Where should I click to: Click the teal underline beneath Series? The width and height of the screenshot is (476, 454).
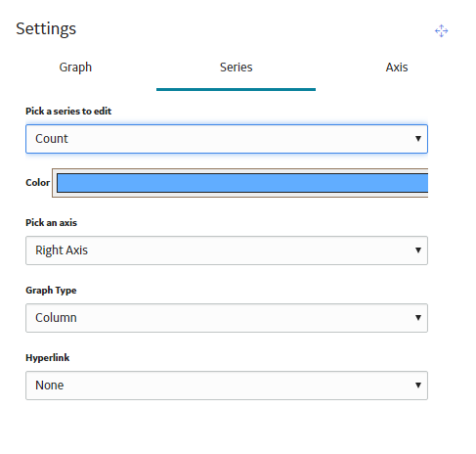(x=236, y=89)
